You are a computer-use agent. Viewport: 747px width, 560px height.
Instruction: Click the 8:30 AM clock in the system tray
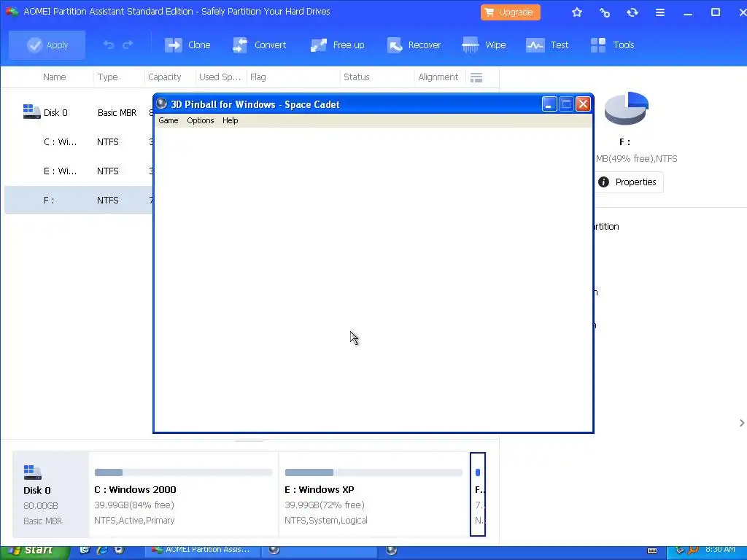pyautogui.click(x=720, y=550)
